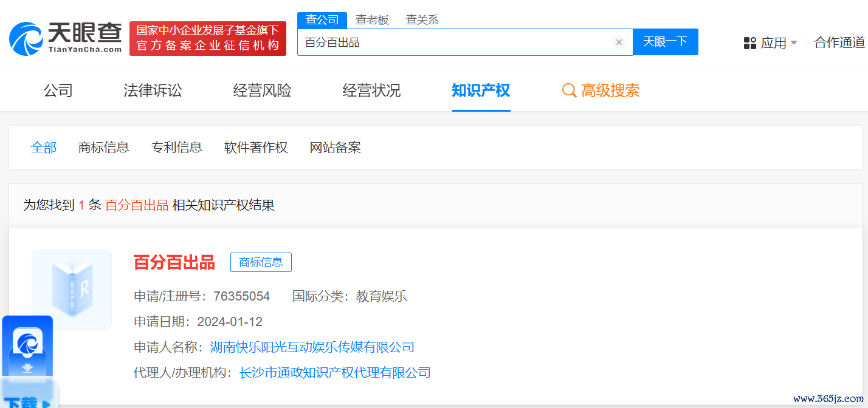The image size is (868, 408).
Task: Click the floating app download icon
Action: click(x=27, y=348)
